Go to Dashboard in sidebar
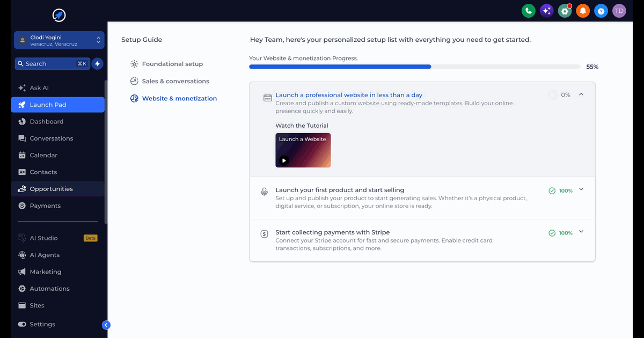This screenshot has height=338, width=644. coord(57,122)
